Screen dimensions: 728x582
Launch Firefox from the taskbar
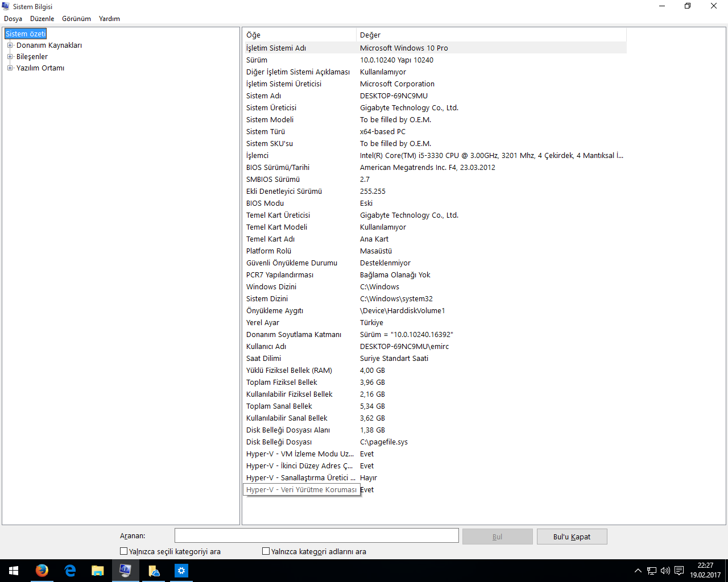coord(42,571)
